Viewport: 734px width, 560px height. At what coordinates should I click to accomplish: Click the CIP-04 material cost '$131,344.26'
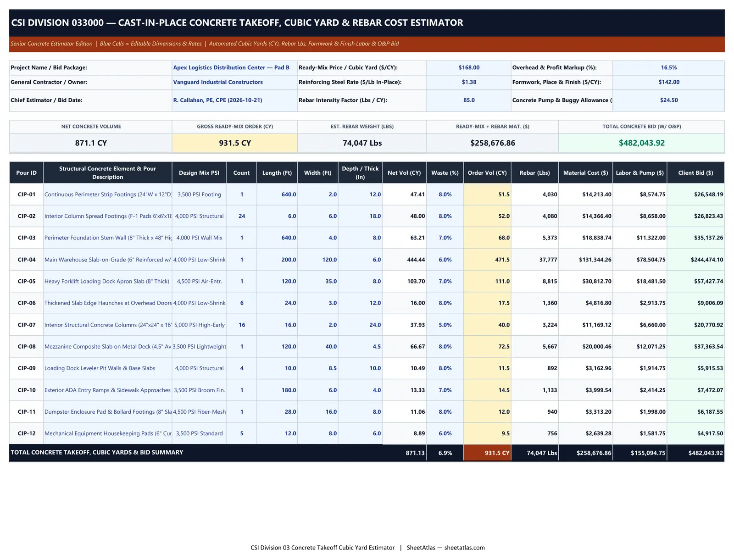pyautogui.click(x=585, y=260)
